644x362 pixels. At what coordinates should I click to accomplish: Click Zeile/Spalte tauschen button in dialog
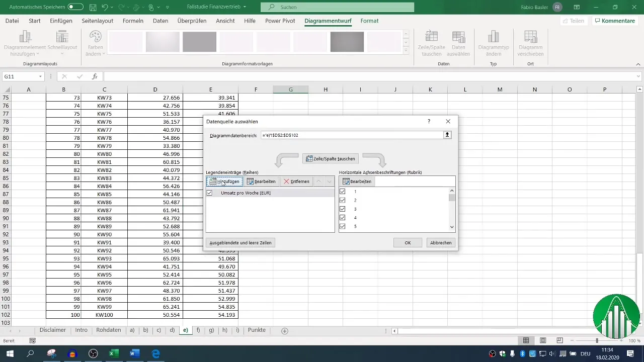coord(331,158)
